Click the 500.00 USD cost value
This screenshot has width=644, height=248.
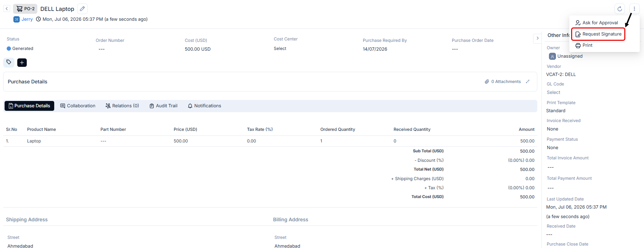(198, 49)
